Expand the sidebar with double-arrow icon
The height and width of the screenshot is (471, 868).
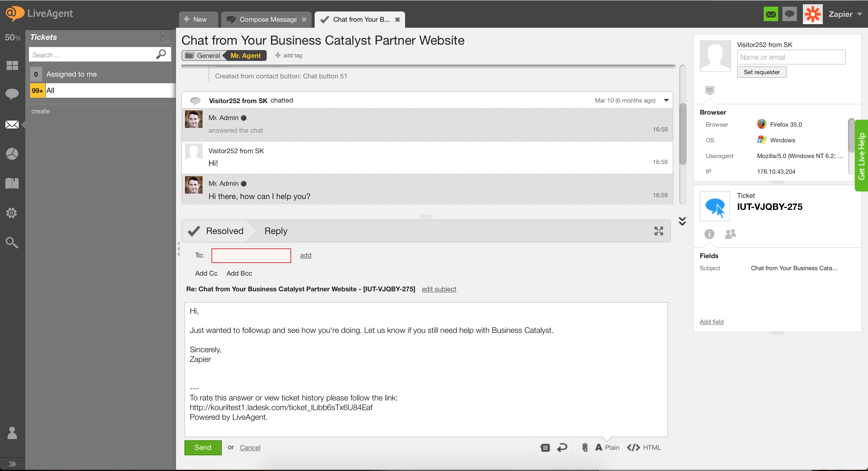coord(12,464)
